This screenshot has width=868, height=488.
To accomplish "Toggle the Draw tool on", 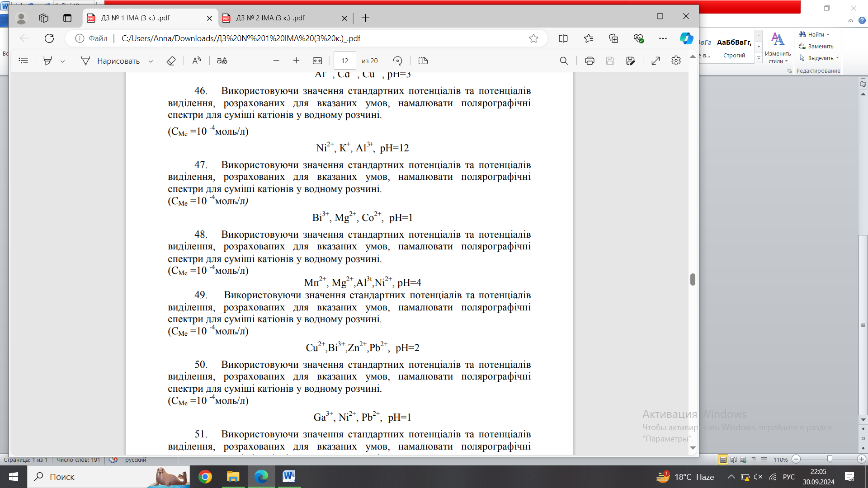I will coord(111,61).
